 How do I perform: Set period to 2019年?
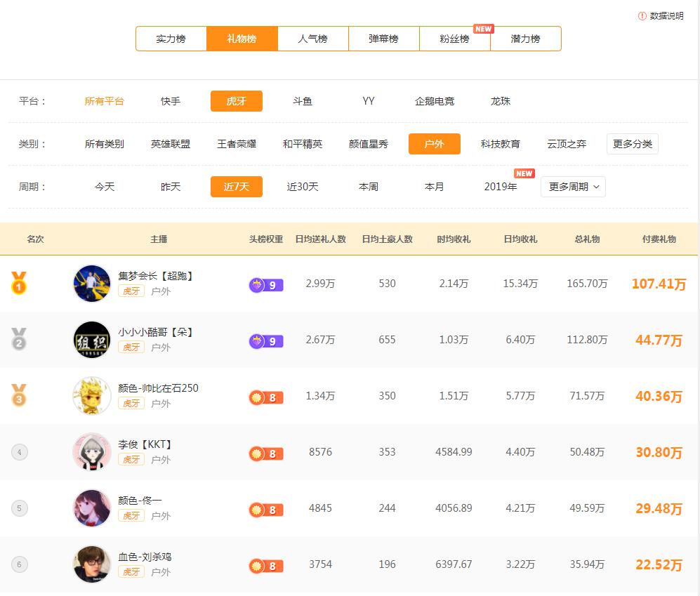(x=501, y=187)
